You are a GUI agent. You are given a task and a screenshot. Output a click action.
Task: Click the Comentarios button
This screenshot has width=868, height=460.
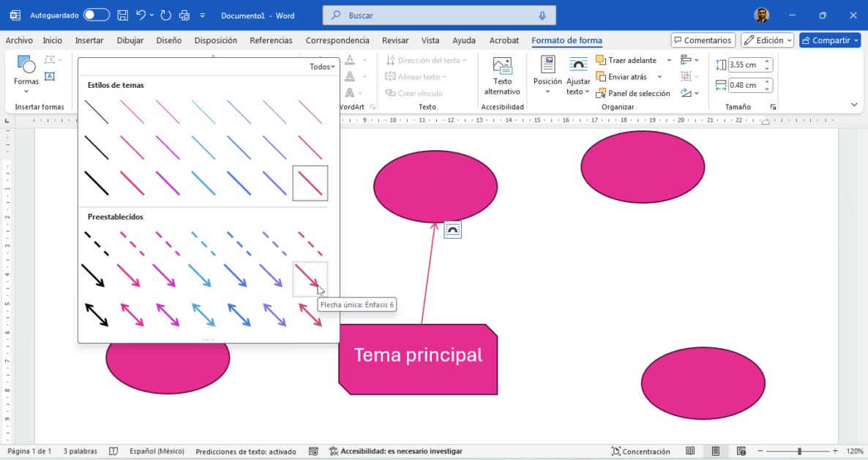tap(702, 40)
